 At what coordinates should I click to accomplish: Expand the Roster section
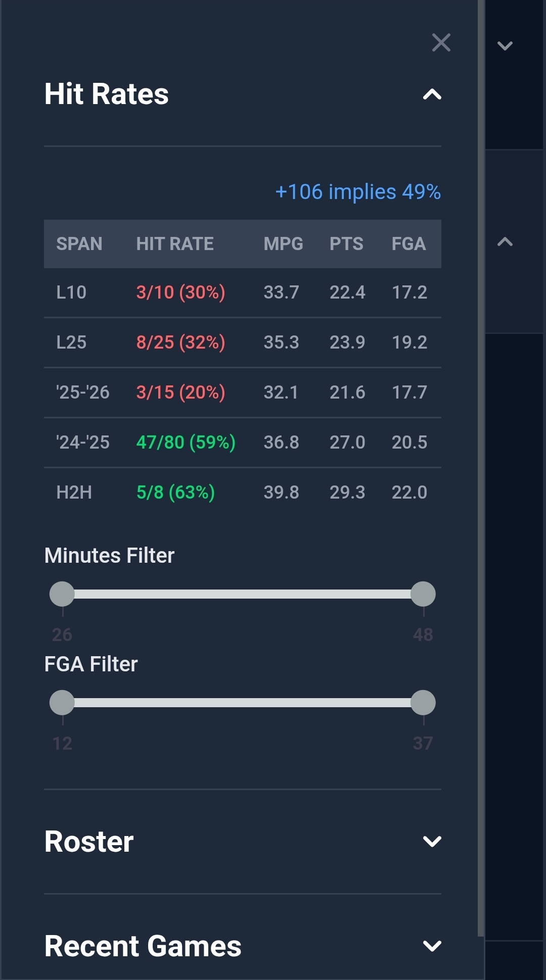click(432, 841)
